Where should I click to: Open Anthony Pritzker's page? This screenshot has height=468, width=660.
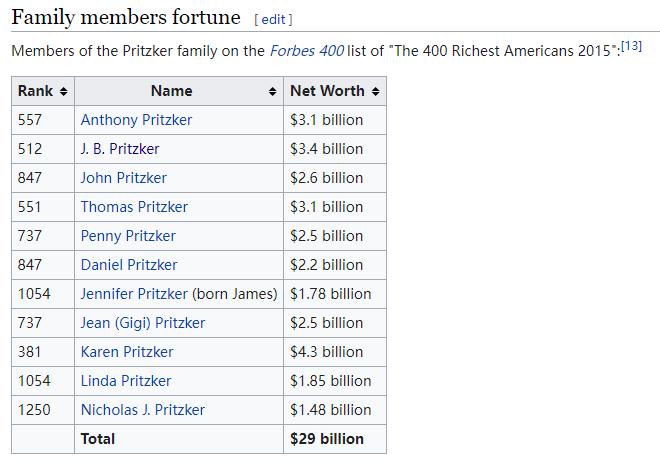pos(136,120)
